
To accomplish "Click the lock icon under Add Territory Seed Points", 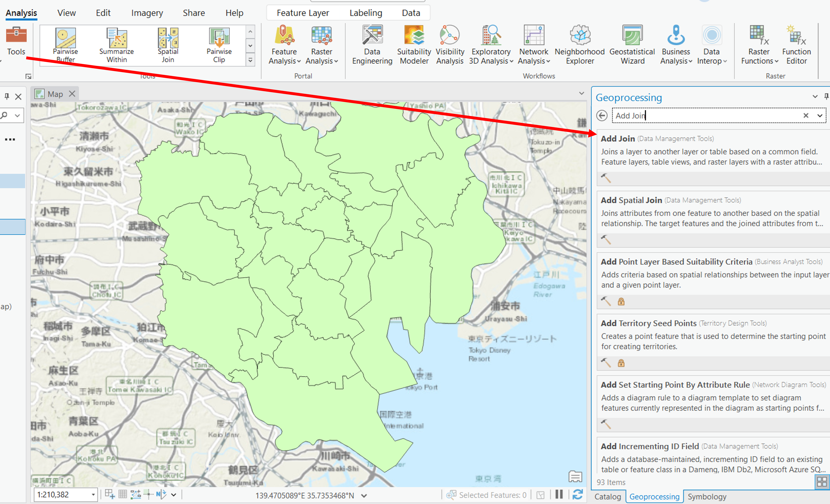I will pos(621,363).
